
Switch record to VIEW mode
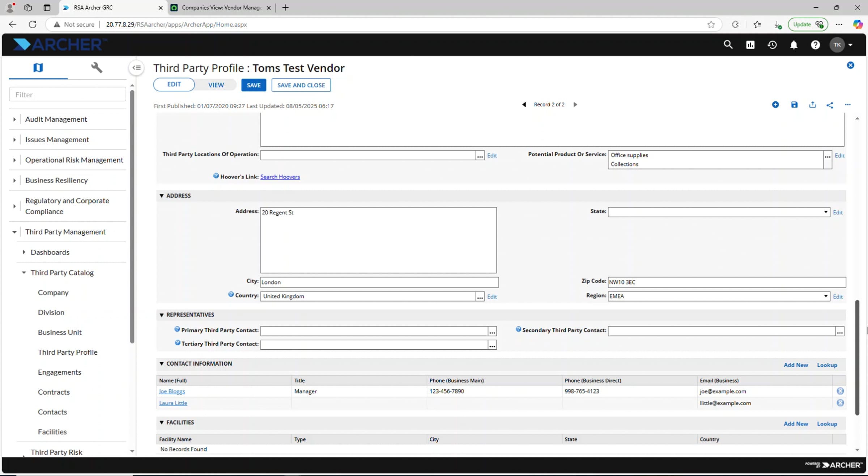coord(216,85)
